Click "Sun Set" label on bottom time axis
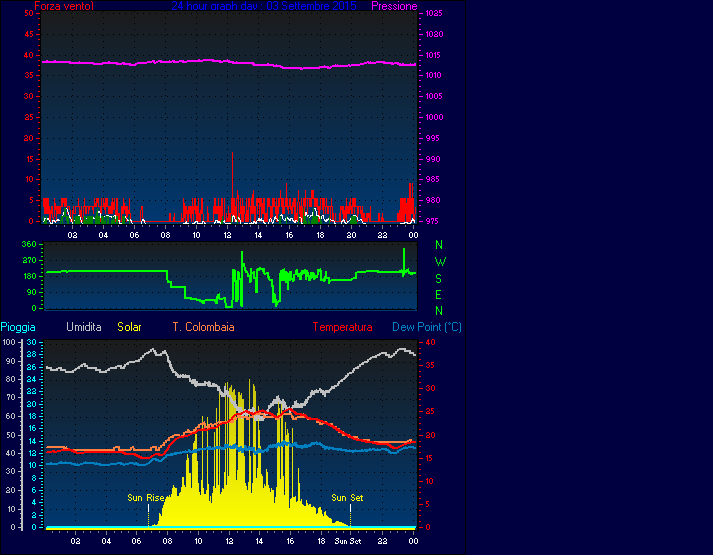 348,541
